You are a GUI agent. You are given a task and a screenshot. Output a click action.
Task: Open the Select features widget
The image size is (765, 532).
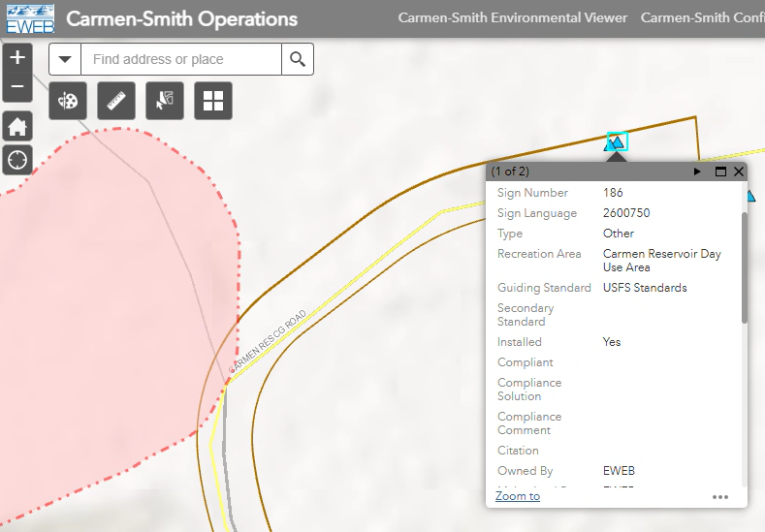pyautogui.click(x=165, y=101)
